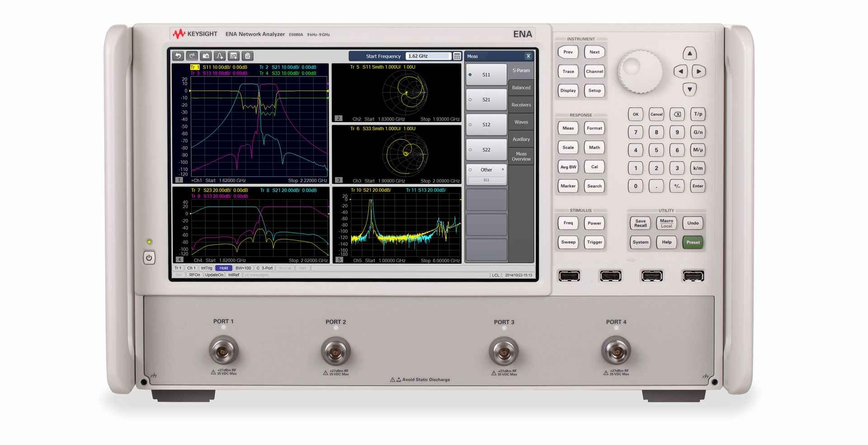Viewport: 868px width, 445px height.
Task: Click the Math hardkey
Action: click(x=594, y=147)
